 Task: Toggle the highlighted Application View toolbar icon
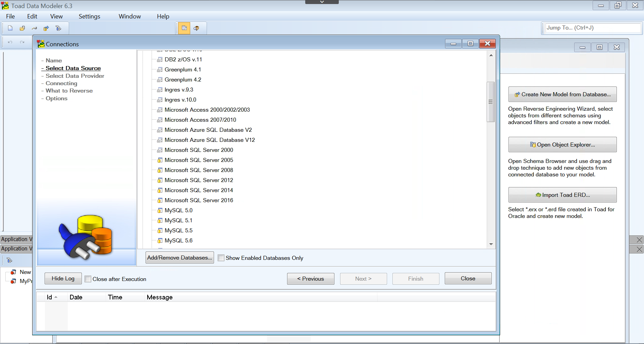184,28
